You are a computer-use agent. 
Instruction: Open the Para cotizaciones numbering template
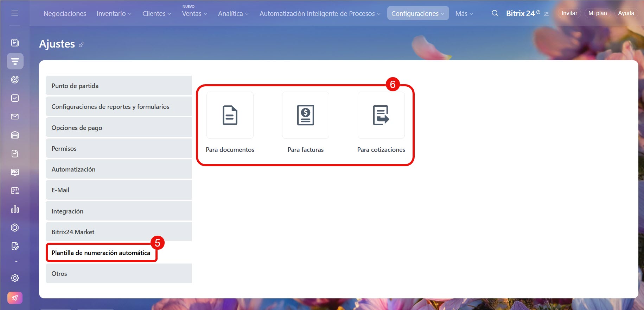click(381, 116)
